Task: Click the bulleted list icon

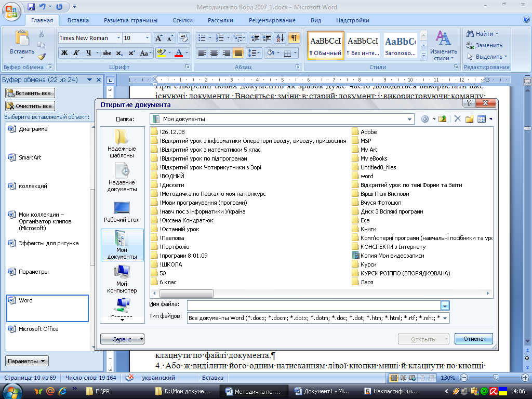Action: coord(202,37)
